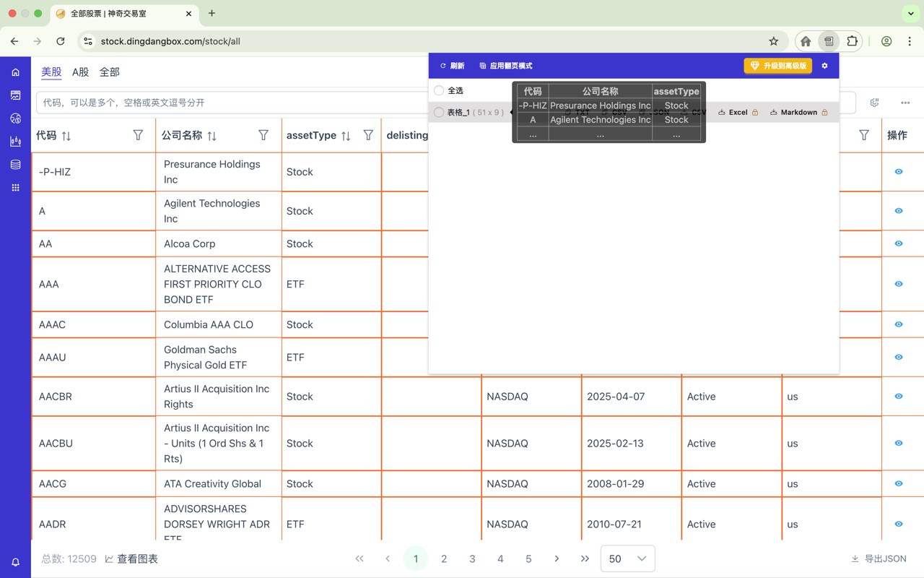Sort the table by 公司名称 column

point(212,136)
